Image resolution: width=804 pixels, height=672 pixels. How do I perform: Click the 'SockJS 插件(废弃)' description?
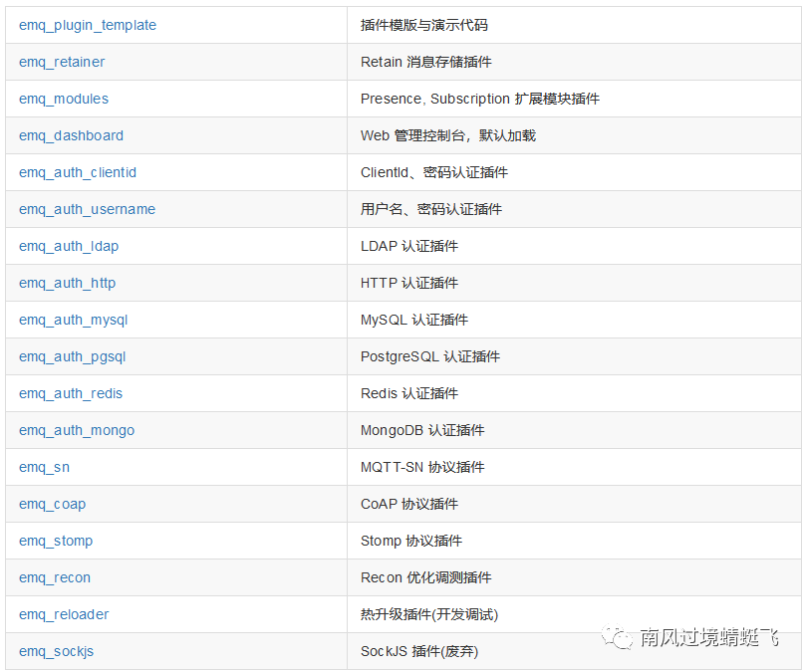pos(419,652)
